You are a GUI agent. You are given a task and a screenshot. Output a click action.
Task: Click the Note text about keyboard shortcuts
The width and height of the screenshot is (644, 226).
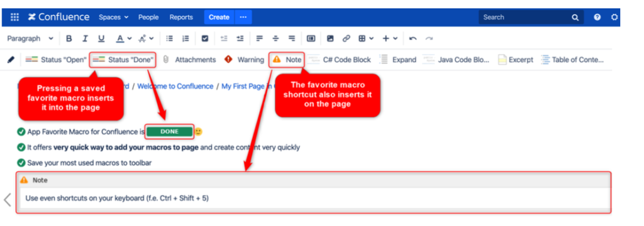(117, 198)
